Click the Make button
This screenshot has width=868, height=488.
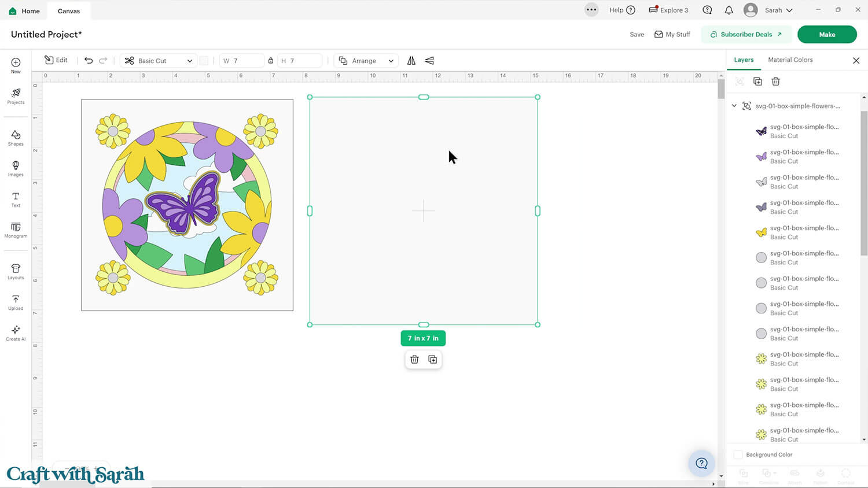click(x=827, y=34)
